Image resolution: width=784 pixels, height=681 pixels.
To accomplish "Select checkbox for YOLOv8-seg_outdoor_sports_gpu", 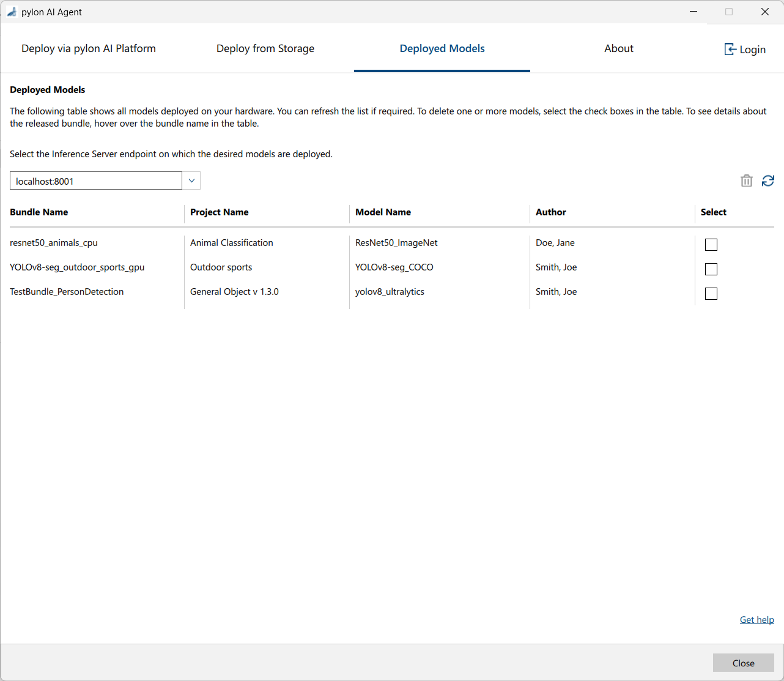I will [x=711, y=269].
